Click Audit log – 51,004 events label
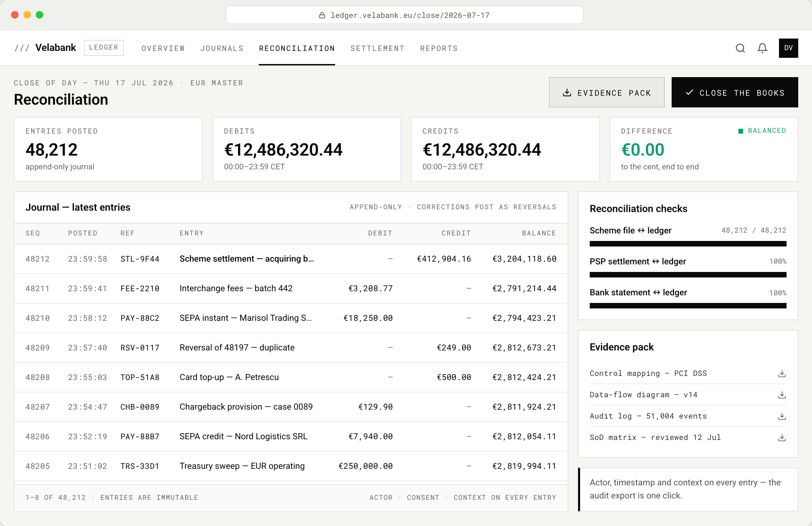 [648, 416]
